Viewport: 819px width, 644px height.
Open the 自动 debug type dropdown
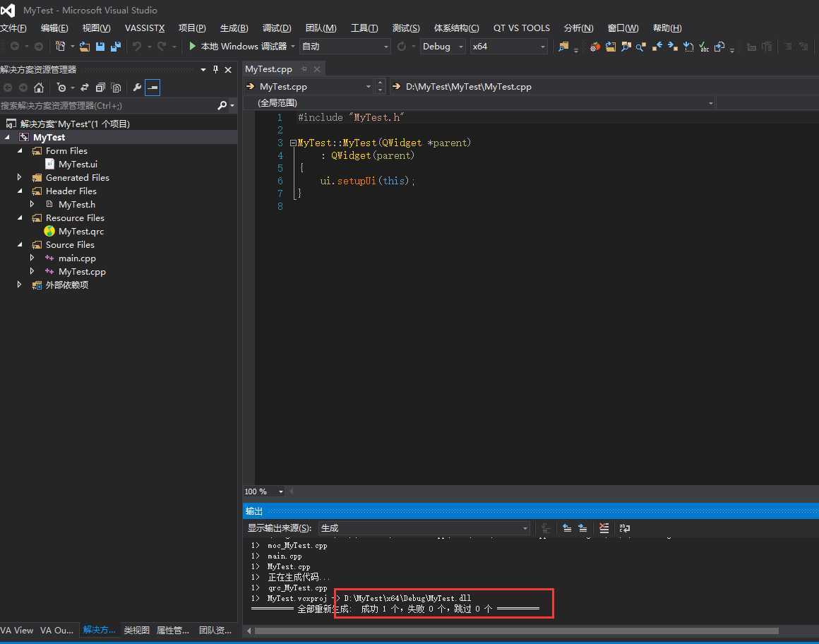tap(345, 47)
